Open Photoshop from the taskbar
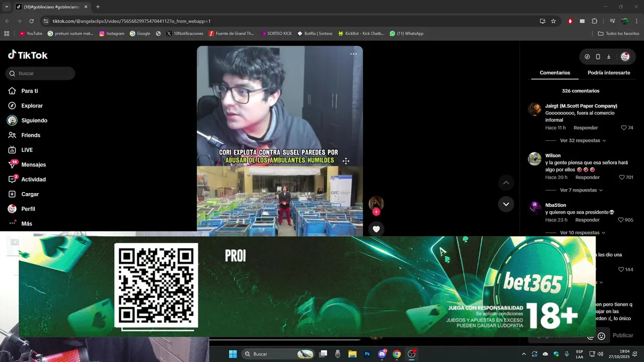The image size is (644, 362). click(367, 354)
